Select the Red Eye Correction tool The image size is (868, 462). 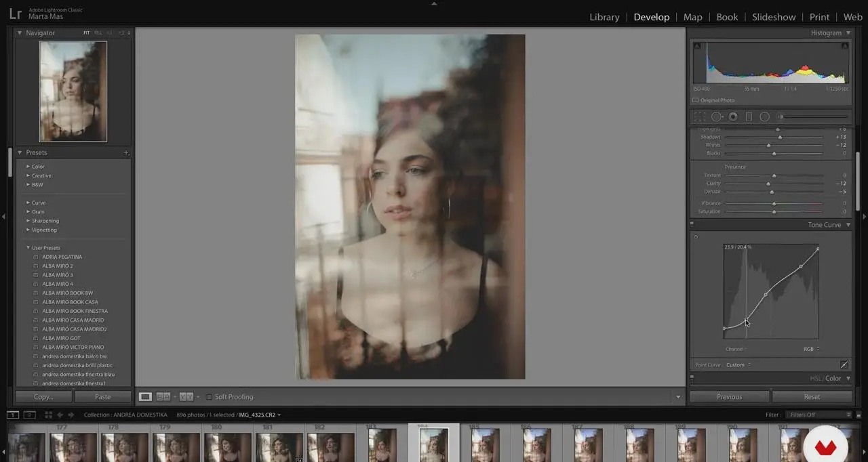[733, 117]
